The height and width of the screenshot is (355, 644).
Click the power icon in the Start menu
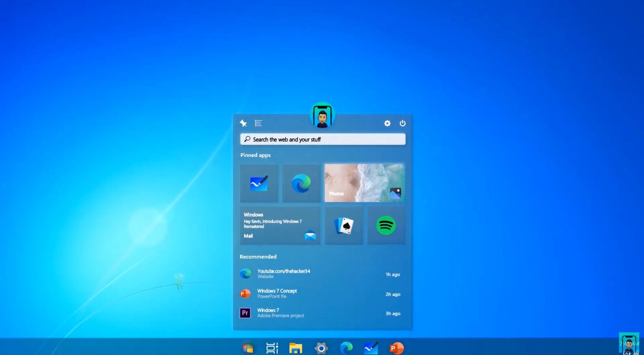[402, 123]
